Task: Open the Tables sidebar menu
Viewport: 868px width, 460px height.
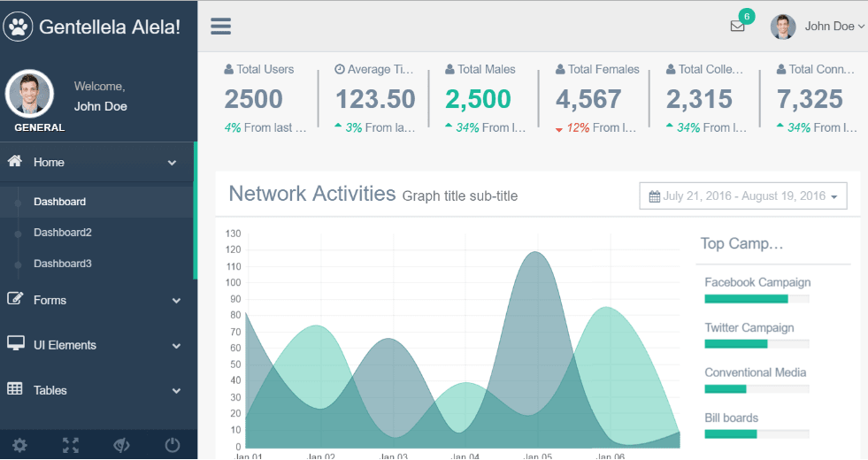Action: tap(50, 390)
